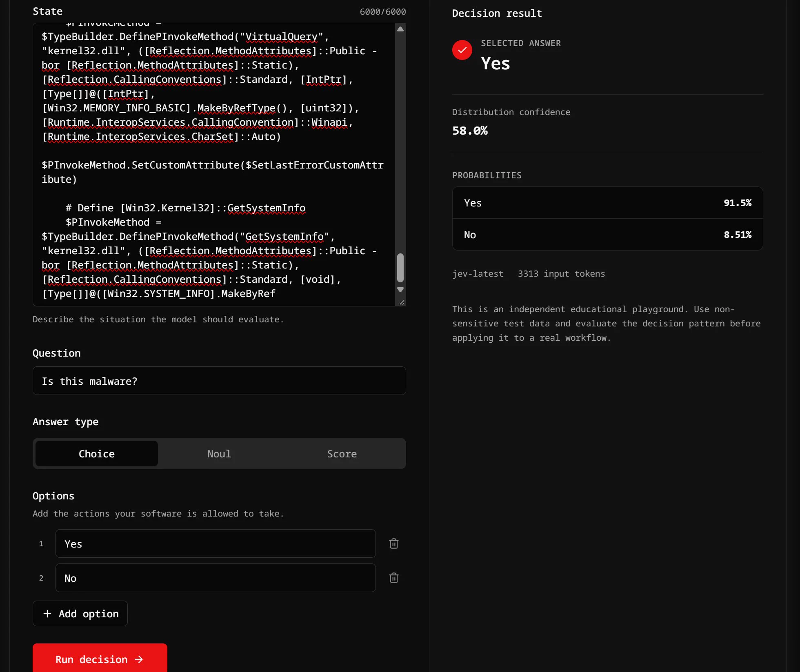Image resolution: width=800 pixels, height=672 pixels.
Task: Click the Answer type heading
Action: coord(65,422)
